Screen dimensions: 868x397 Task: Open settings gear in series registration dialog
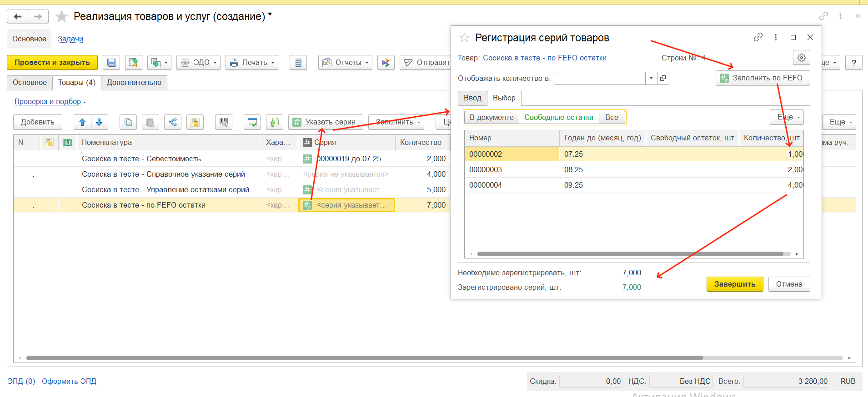[x=801, y=58]
